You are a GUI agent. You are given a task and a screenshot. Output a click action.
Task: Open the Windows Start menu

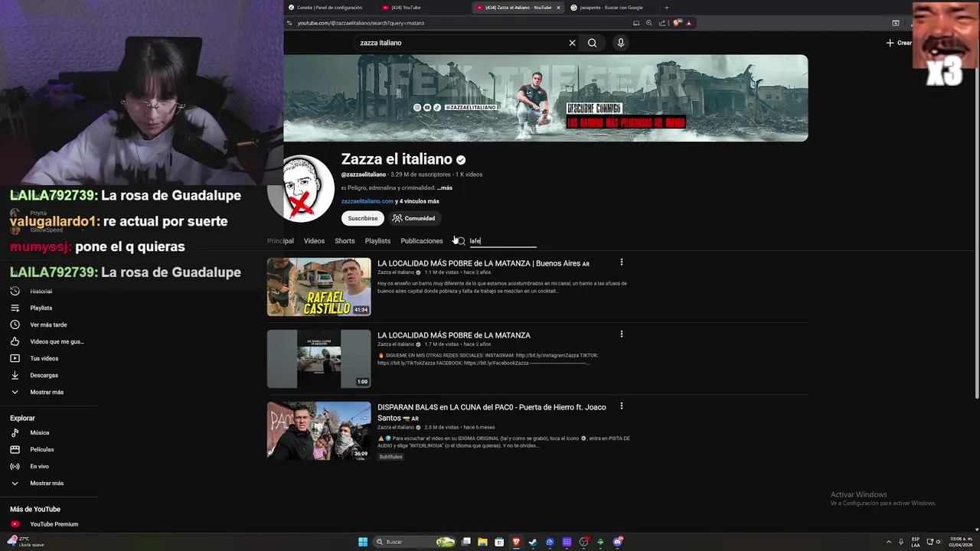[363, 542]
